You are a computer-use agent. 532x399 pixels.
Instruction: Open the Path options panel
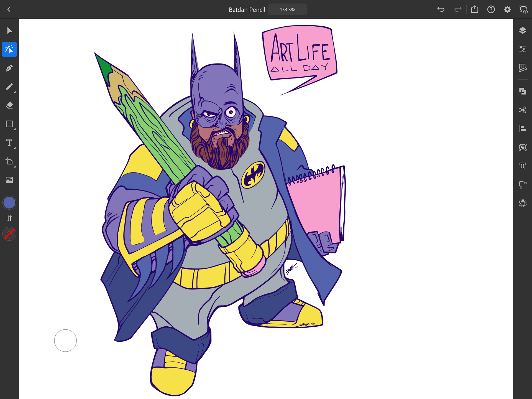pos(523,185)
